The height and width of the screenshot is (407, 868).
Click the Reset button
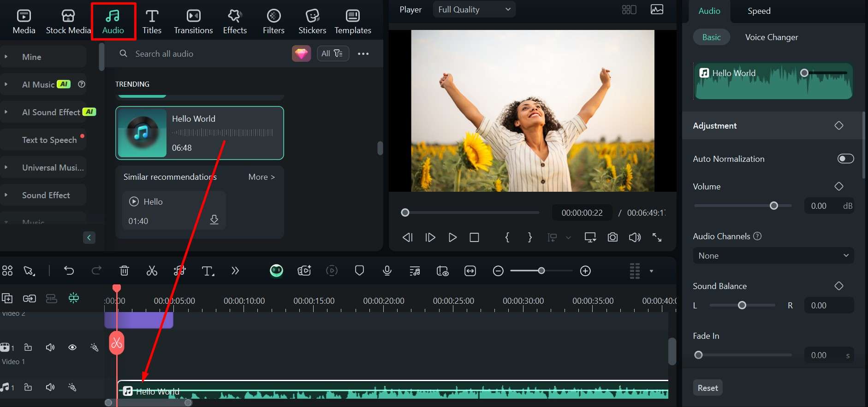[x=707, y=388]
